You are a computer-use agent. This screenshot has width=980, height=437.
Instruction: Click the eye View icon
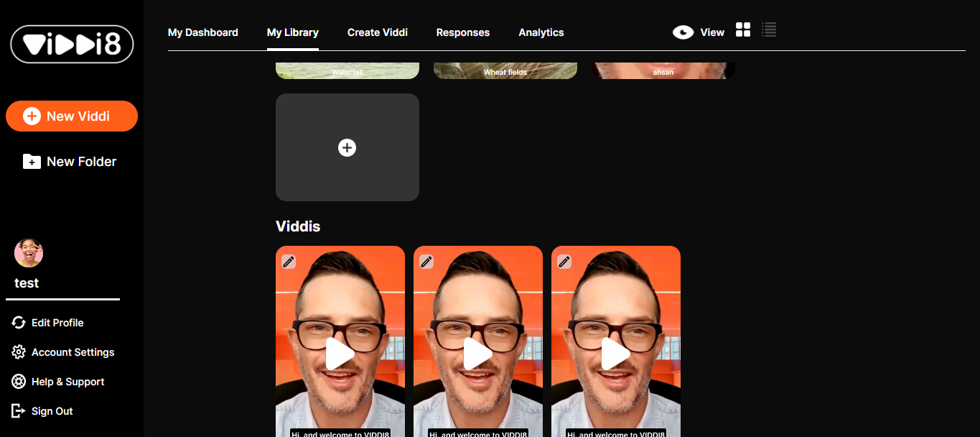click(683, 32)
